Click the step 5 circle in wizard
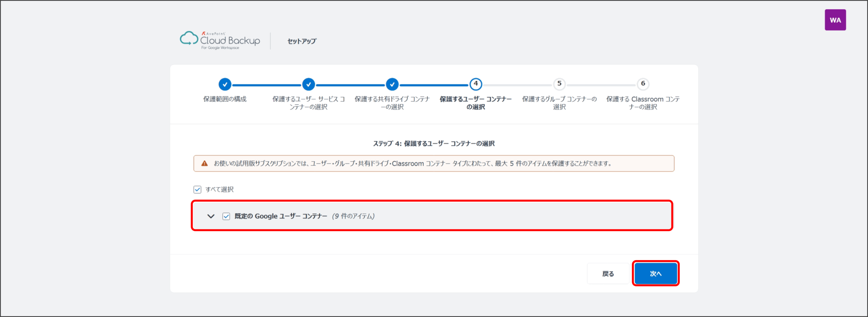The width and height of the screenshot is (868, 317). [x=559, y=84]
